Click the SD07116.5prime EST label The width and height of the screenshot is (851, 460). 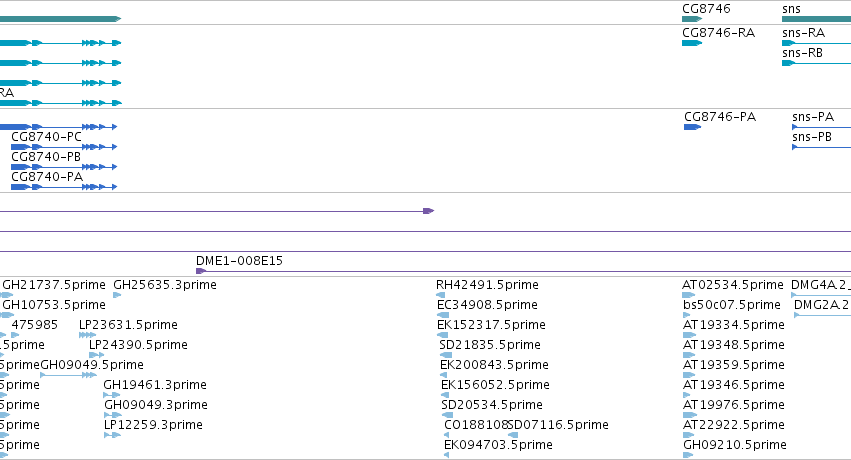pos(558,425)
